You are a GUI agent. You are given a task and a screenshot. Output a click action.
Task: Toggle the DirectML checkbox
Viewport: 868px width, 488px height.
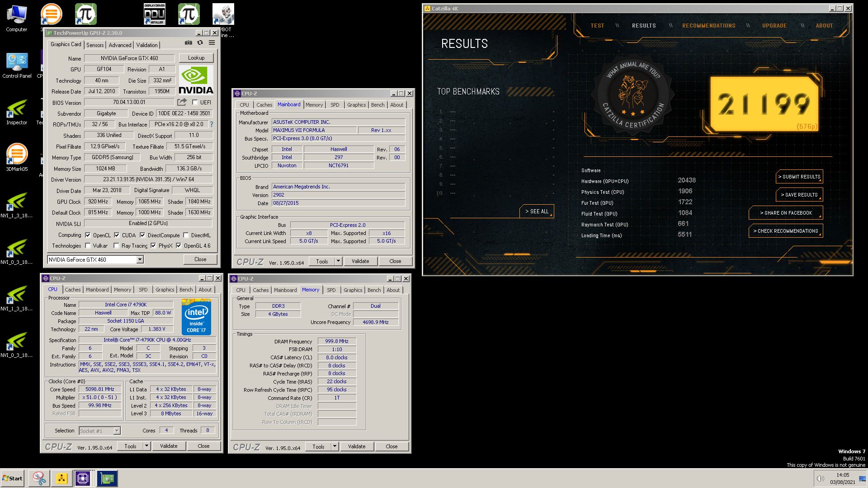(185, 235)
